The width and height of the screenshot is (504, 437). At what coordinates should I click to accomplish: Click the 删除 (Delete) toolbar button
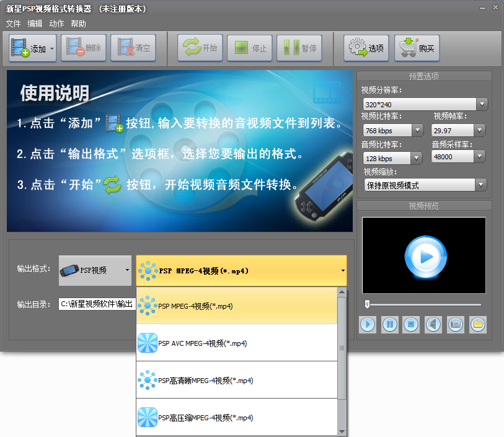(x=84, y=48)
